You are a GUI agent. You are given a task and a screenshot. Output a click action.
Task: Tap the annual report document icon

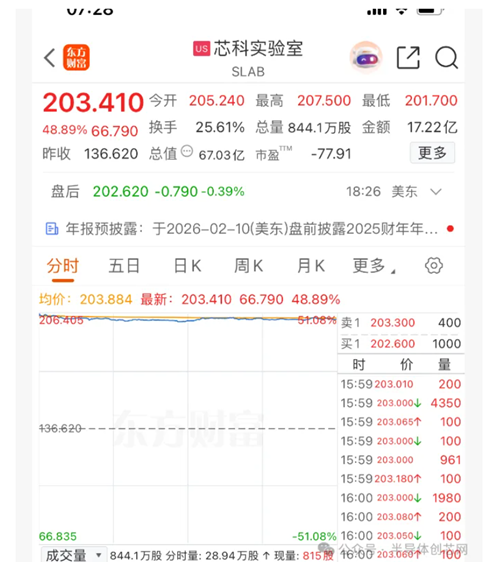pyautogui.click(x=52, y=228)
